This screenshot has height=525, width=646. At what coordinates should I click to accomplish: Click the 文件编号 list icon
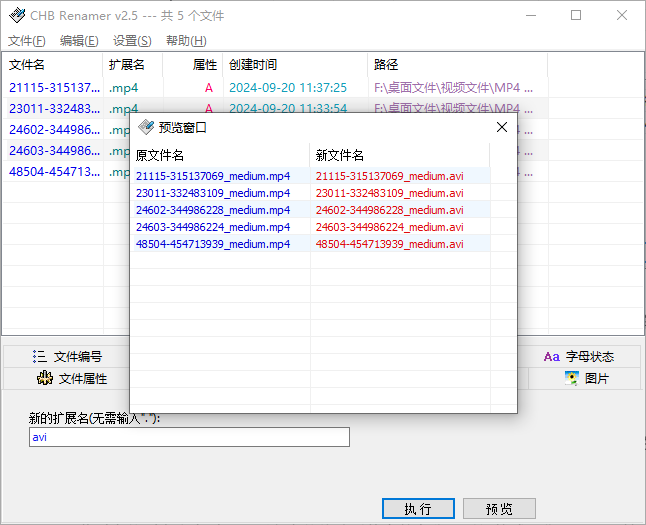click(x=40, y=356)
